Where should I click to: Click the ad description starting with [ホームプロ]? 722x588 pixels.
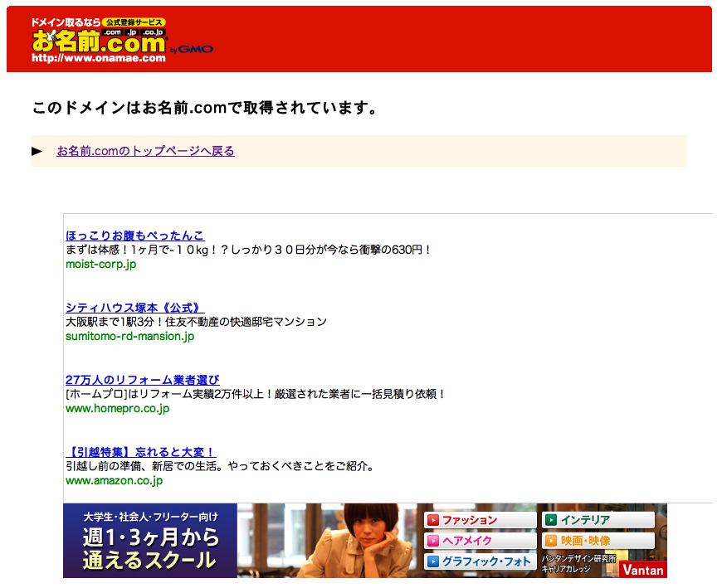coord(256,394)
